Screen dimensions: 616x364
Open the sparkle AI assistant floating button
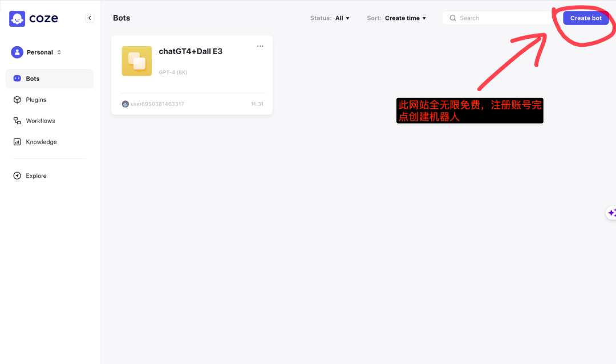611,212
